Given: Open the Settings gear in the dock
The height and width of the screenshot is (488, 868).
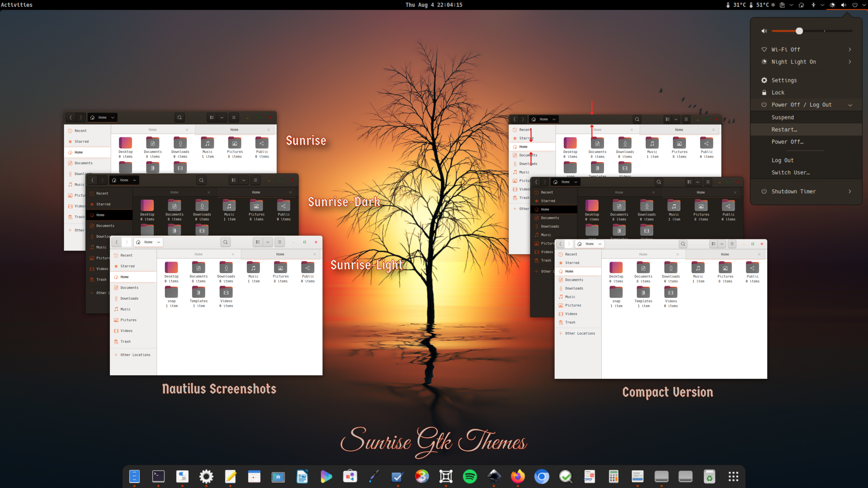Looking at the screenshot, I should pyautogui.click(x=206, y=476).
